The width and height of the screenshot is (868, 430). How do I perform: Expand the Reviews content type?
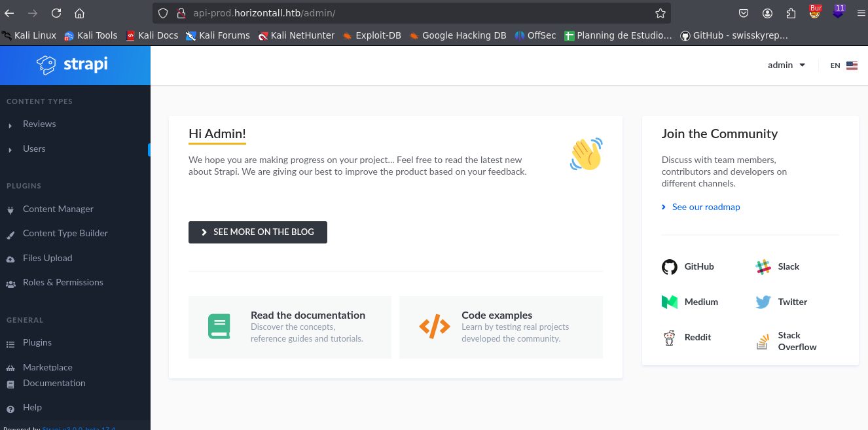point(39,124)
